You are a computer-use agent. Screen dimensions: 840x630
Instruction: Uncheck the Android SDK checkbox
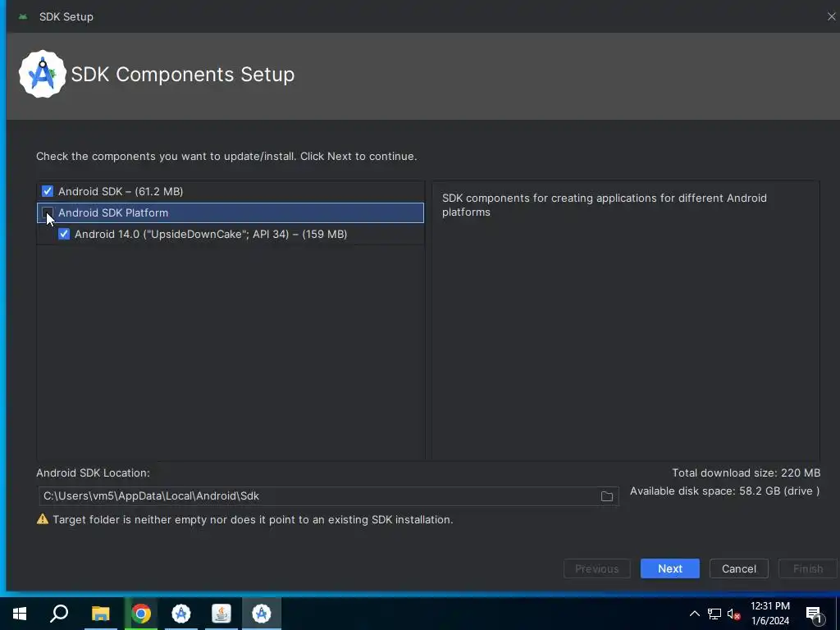click(48, 191)
